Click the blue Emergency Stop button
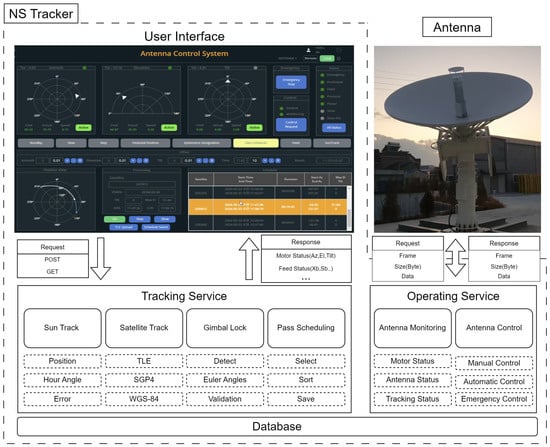The width and height of the screenshot is (550, 447). tap(291, 82)
